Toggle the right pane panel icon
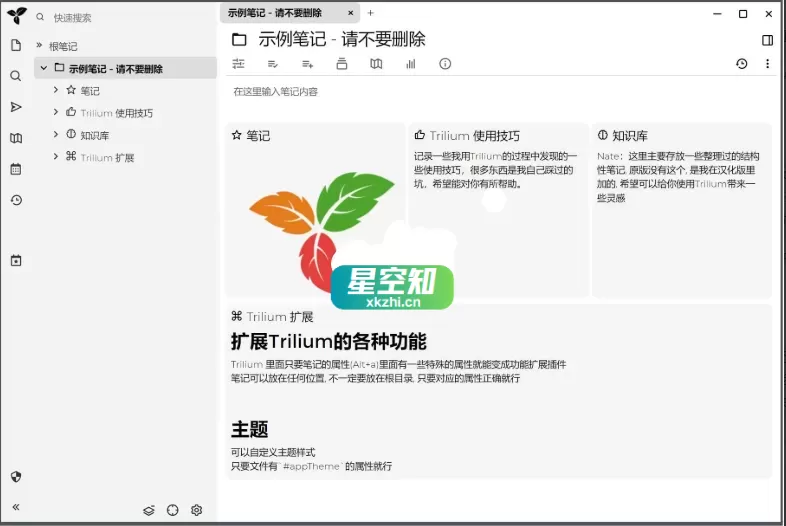Viewport: 786px width, 526px height. 767,40
